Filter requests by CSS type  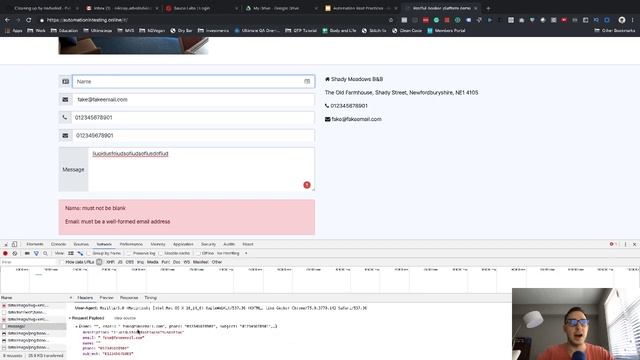129,262
